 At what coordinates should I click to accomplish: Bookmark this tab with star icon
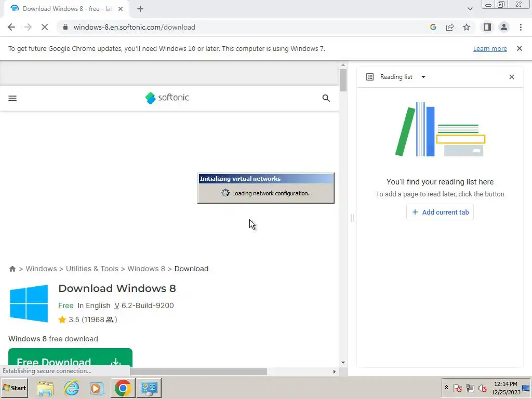(x=467, y=27)
